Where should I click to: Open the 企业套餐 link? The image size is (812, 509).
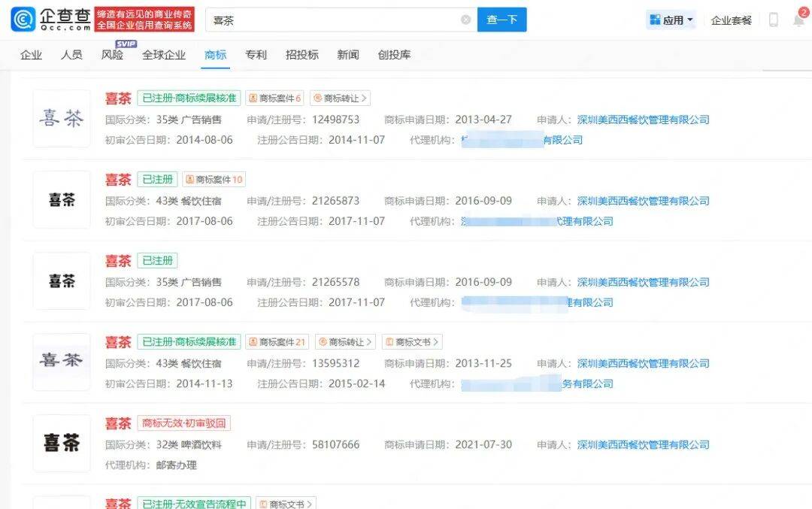[x=731, y=20]
